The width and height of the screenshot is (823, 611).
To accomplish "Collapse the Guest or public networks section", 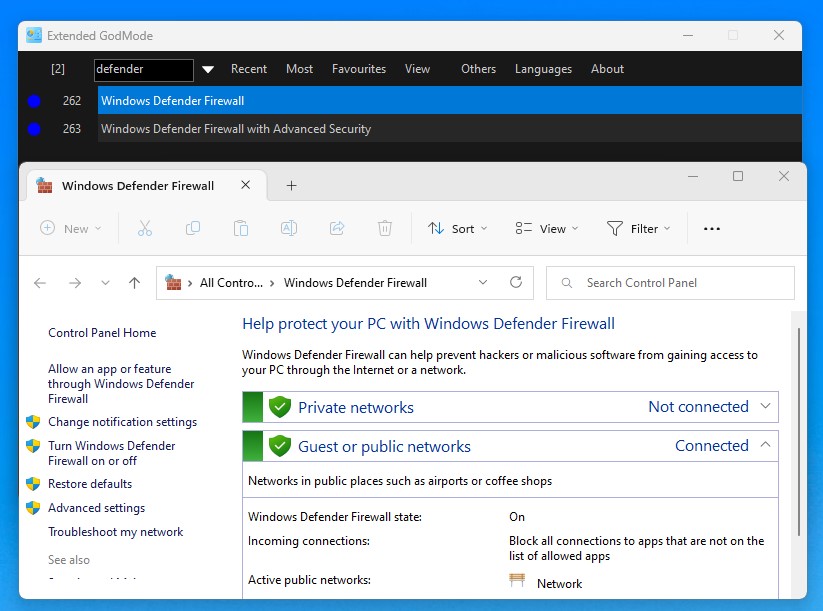I will click(766, 446).
